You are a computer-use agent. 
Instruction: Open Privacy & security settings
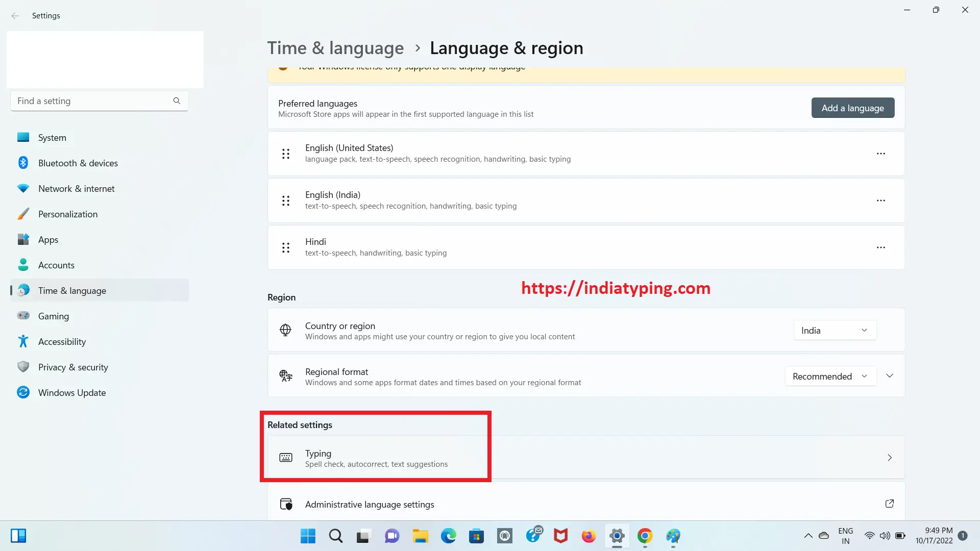72,367
